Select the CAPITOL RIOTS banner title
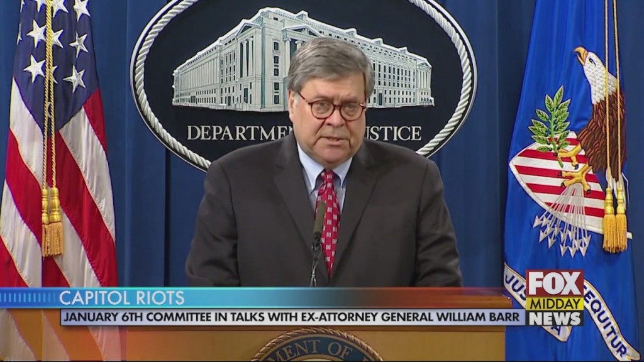This screenshot has width=644, height=362. tap(121, 298)
